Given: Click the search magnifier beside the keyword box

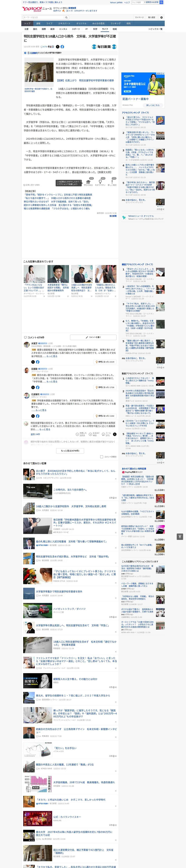Looking at the screenshot, I should pos(66,18).
